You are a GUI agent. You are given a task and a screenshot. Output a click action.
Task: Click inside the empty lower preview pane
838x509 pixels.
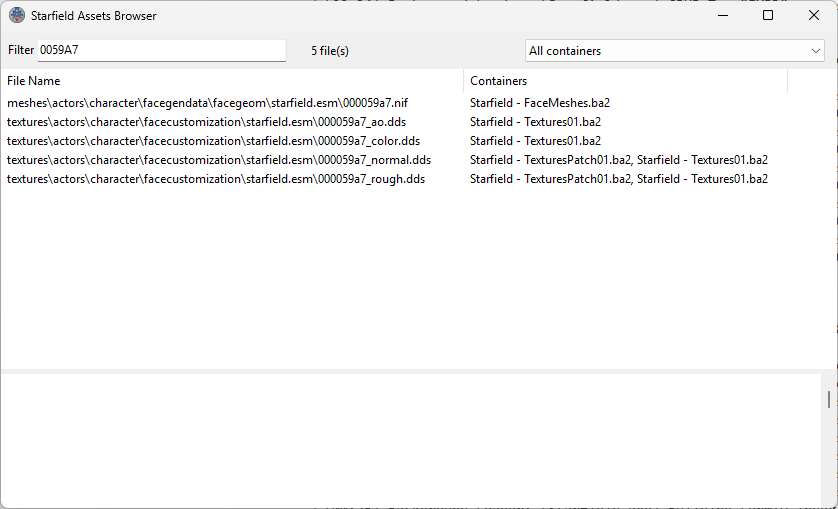click(410, 440)
